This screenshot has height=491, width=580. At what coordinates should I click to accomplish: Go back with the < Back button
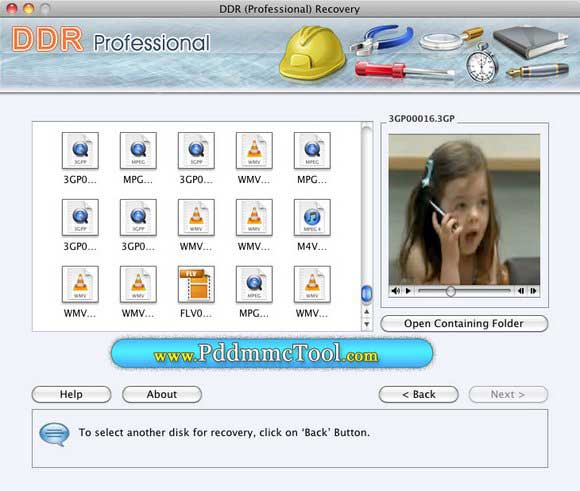click(x=418, y=394)
